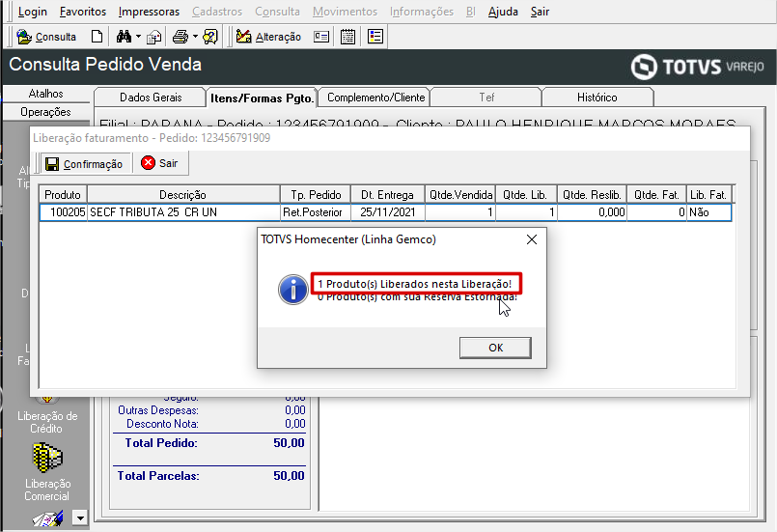The image size is (777, 532).
Task: Open the Histórico tab
Action: [x=597, y=98]
